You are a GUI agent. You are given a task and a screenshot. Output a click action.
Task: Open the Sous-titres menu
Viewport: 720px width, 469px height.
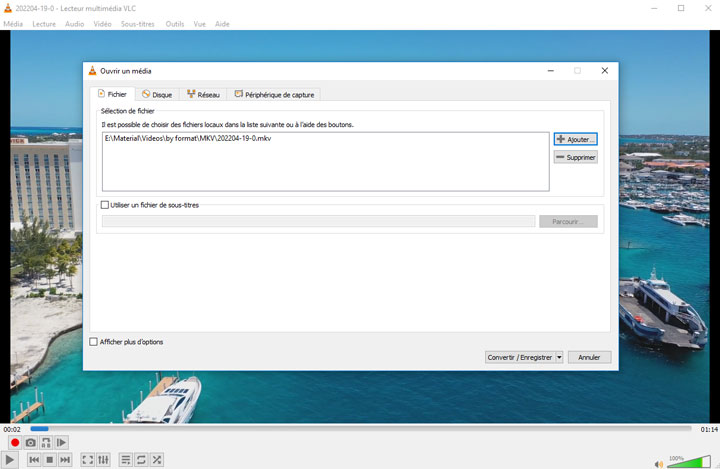(138, 24)
